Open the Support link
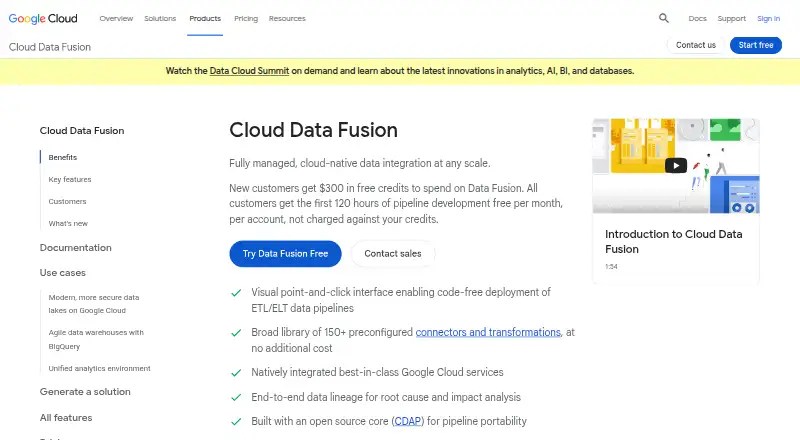This screenshot has width=800, height=440. pos(731,18)
